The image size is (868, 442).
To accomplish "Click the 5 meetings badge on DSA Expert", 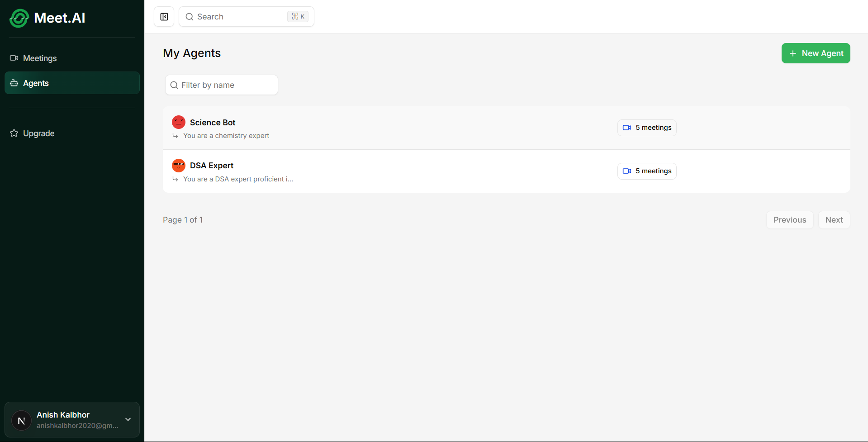I will [x=646, y=171].
